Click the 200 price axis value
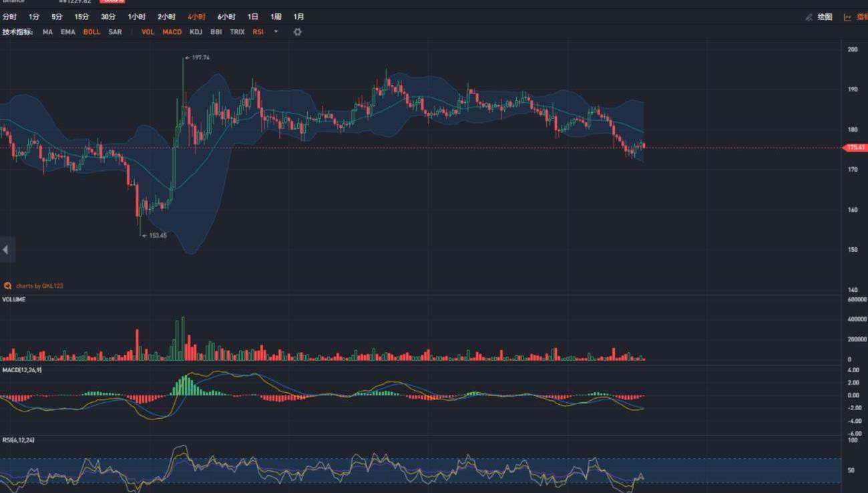Viewport: 868px width, 493px height. (x=853, y=49)
